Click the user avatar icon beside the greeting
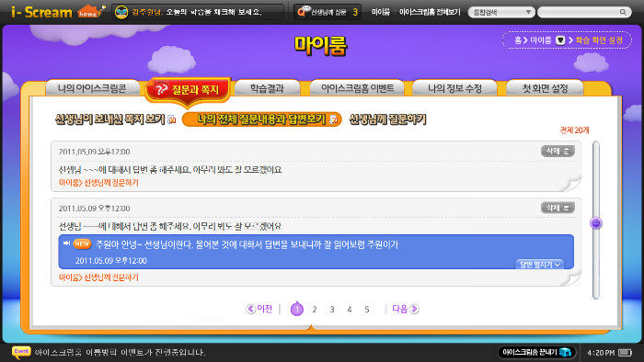 [121, 12]
